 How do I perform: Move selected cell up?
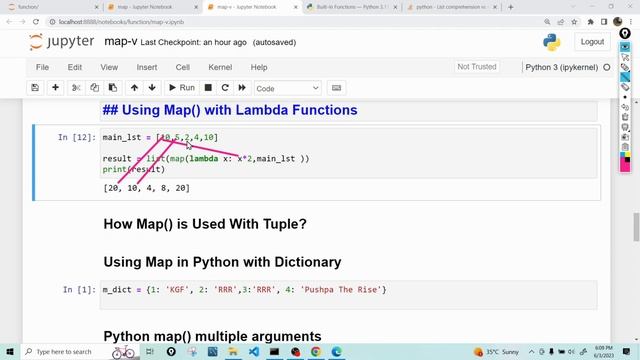click(134, 88)
